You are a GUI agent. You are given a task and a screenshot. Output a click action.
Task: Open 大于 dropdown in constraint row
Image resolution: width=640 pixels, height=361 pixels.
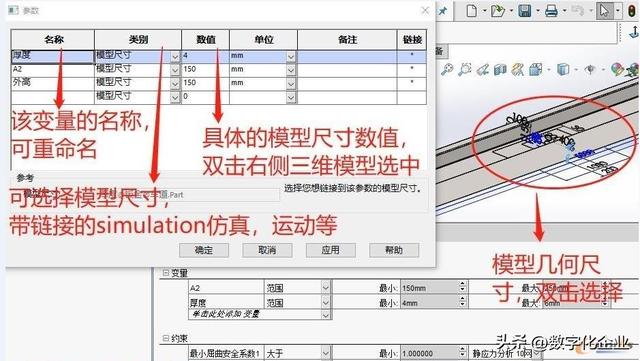(325, 353)
